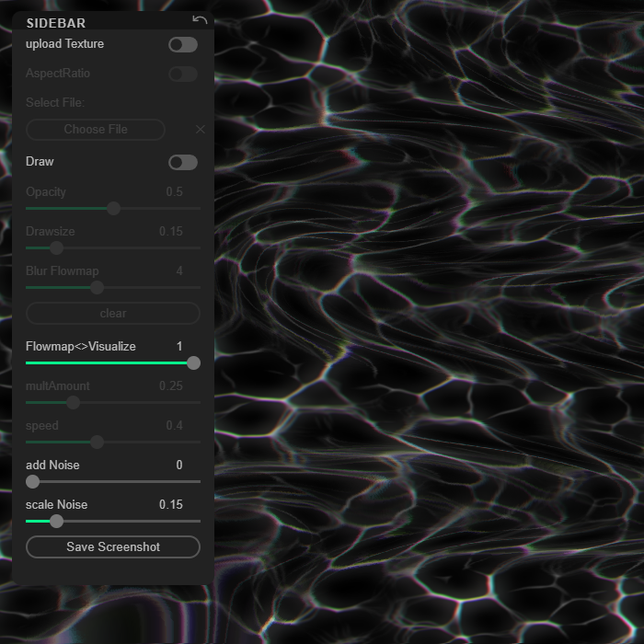Click the Blur Flowmap value 4
Image resolution: width=644 pixels, height=644 pixels.
[x=179, y=270]
